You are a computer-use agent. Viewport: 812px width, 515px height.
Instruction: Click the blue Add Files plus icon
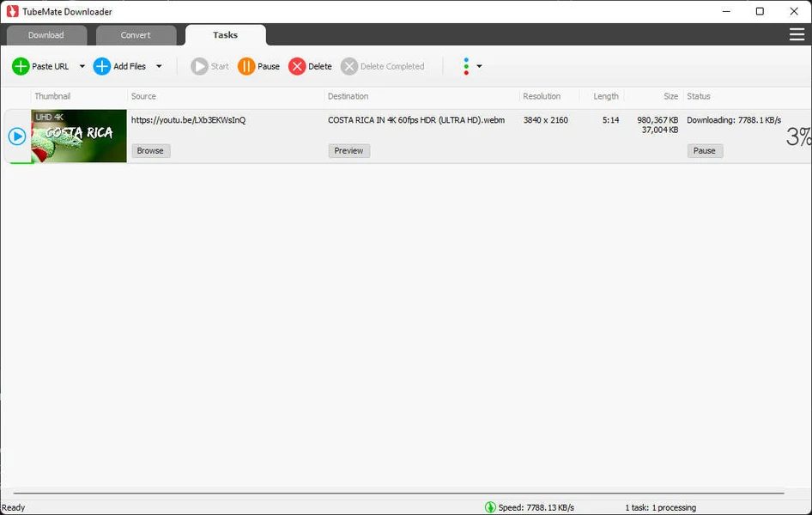(x=102, y=66)
